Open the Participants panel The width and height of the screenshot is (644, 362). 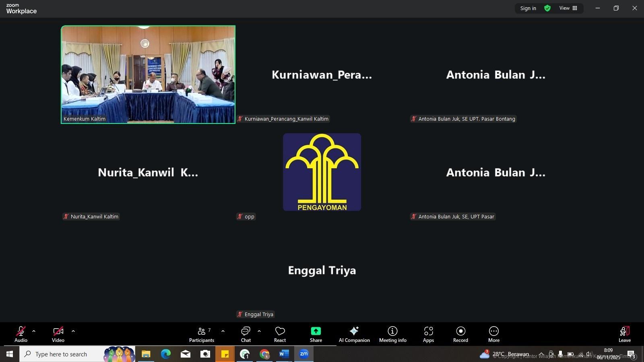point(201,334)
